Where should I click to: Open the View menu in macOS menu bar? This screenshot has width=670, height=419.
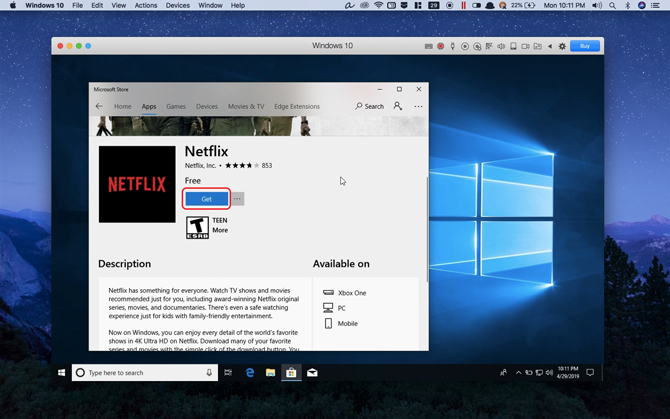pyautogui.click(x=118, y=5)
